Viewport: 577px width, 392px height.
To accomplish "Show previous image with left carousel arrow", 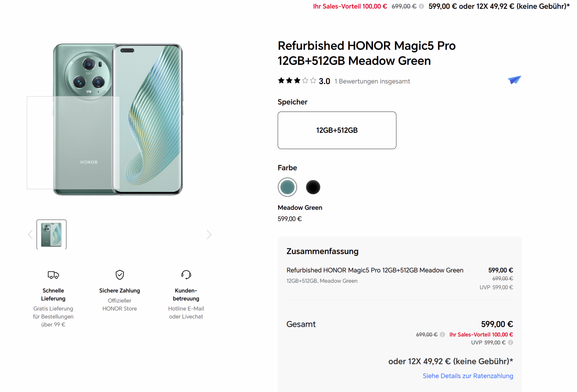I will point(30,235).
